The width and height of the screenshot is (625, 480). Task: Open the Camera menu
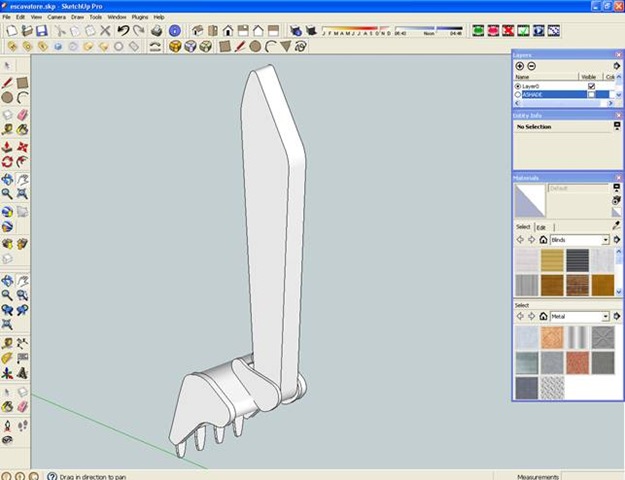click(56, 17)
